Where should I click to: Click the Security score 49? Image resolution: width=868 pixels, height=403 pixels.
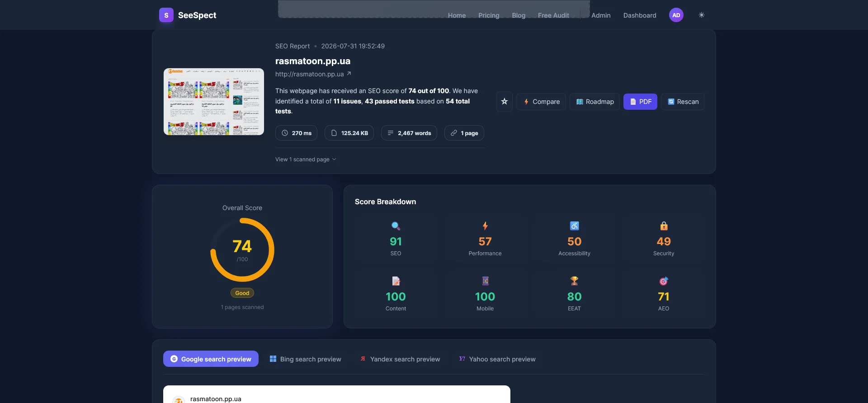point(664,242)
